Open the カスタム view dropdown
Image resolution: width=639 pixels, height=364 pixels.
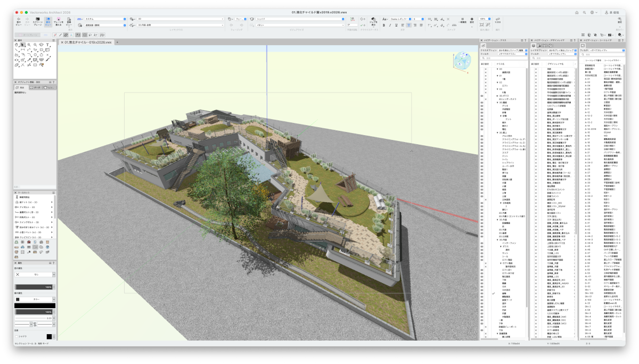click(105, 19)
